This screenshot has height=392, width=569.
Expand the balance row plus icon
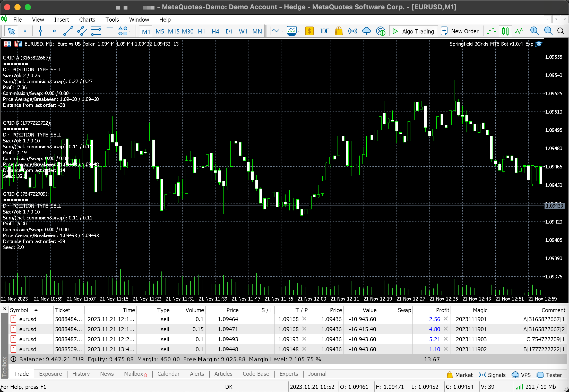click(x=13, y=359)
